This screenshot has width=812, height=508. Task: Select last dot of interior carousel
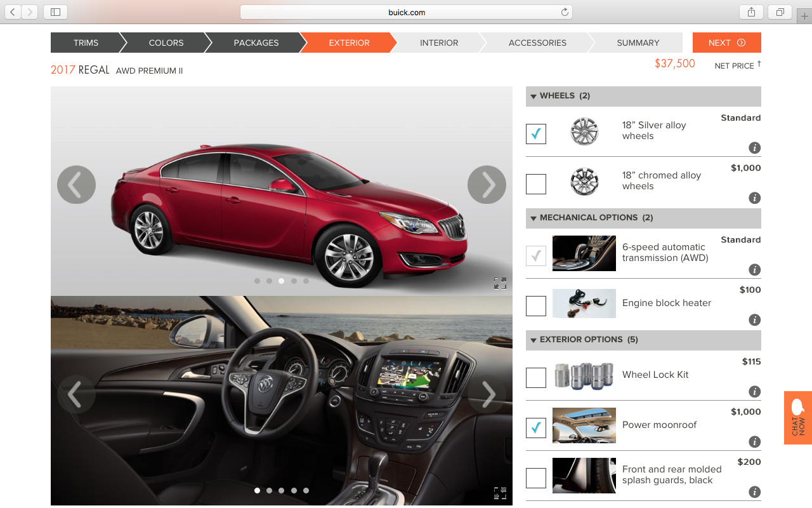(x=306, y=490)
